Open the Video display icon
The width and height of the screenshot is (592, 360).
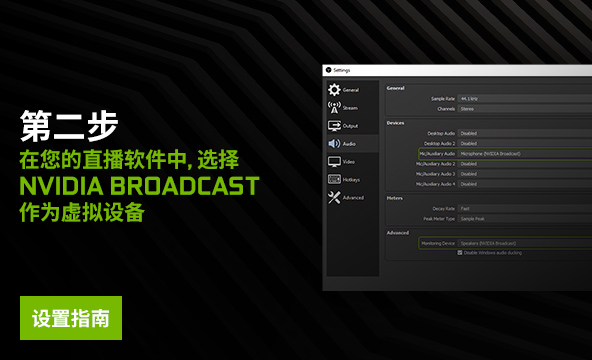pyautogui.click(x=334, y=162)
